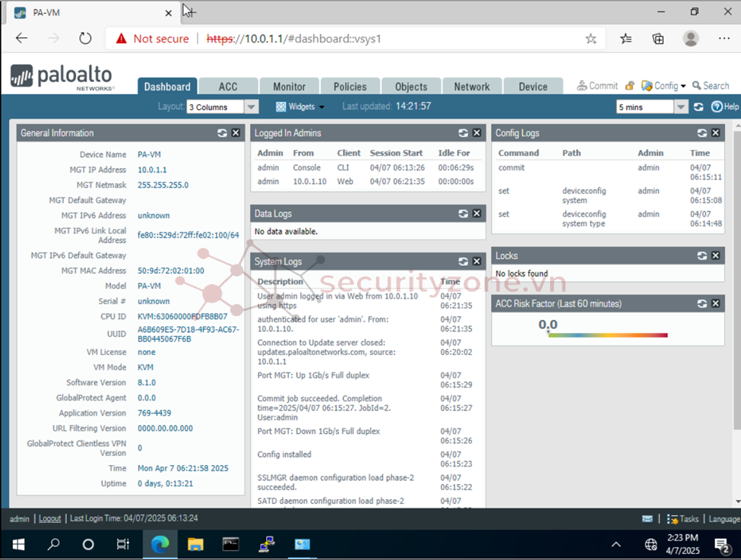Open Help from the blue toolbar
The image size is (741, 560).
(725, 107)
